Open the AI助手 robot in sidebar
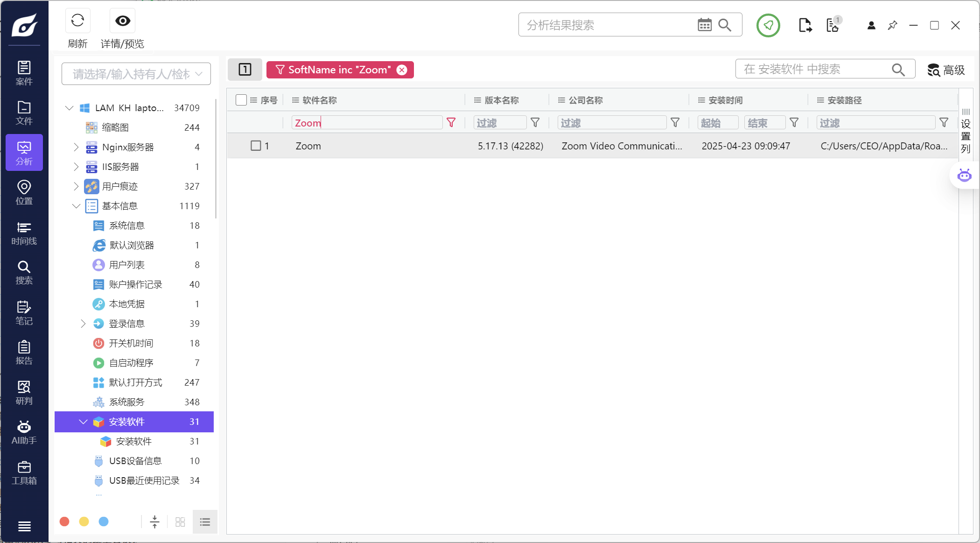This screenshot has height=543, width=980. [24, 432]
